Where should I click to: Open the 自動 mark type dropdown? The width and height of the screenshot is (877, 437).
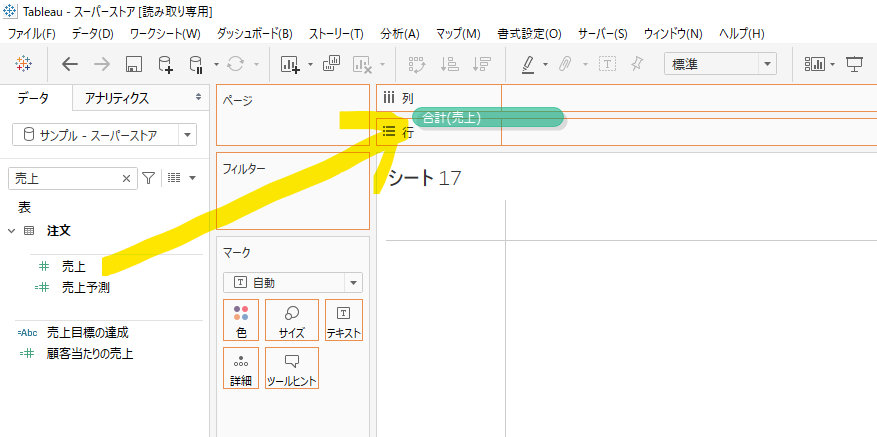(x=353, y=283)
